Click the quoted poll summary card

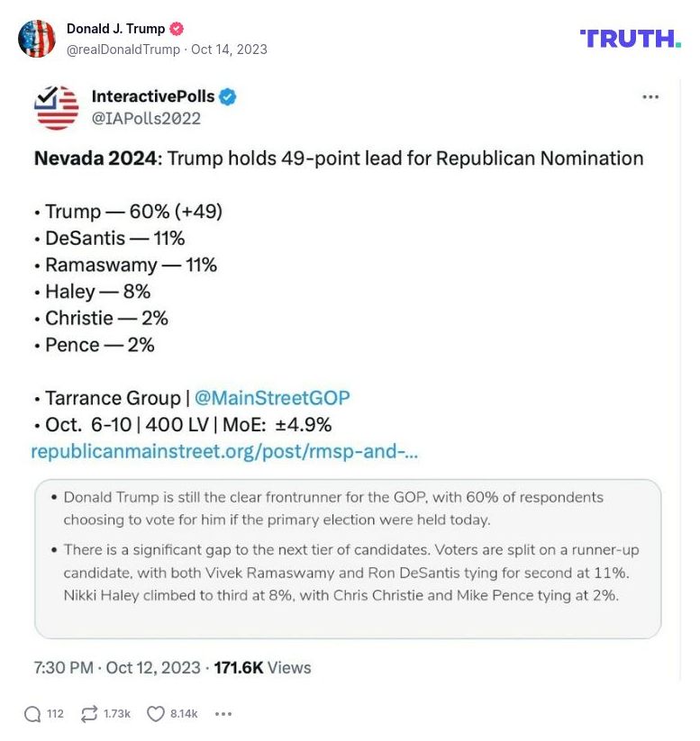348,558
